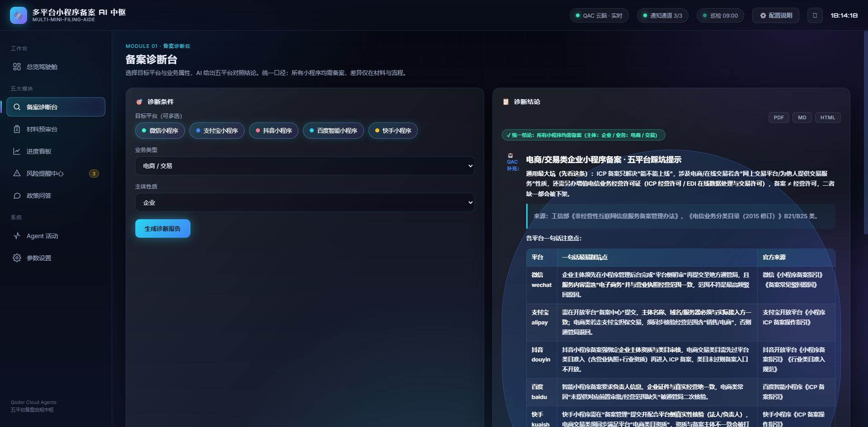Open 参数设置 page
Viewport: 868px width, 427px height.
tap(56, 258)
